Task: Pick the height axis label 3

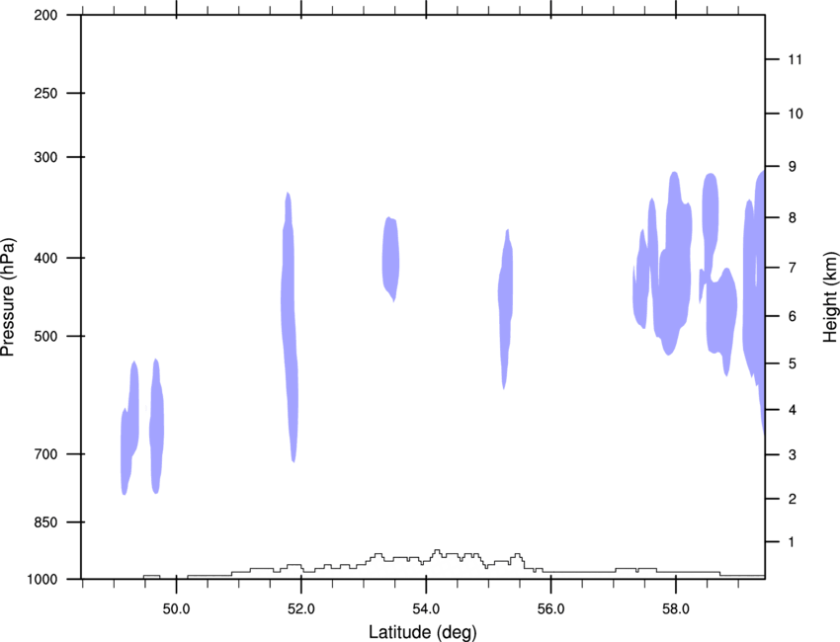Action: tap(793, 455)
